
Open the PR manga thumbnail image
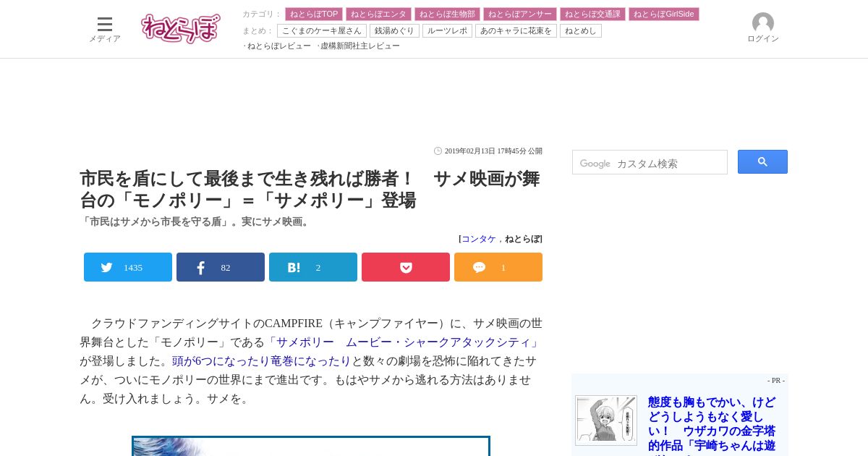[x=606, y=421]
